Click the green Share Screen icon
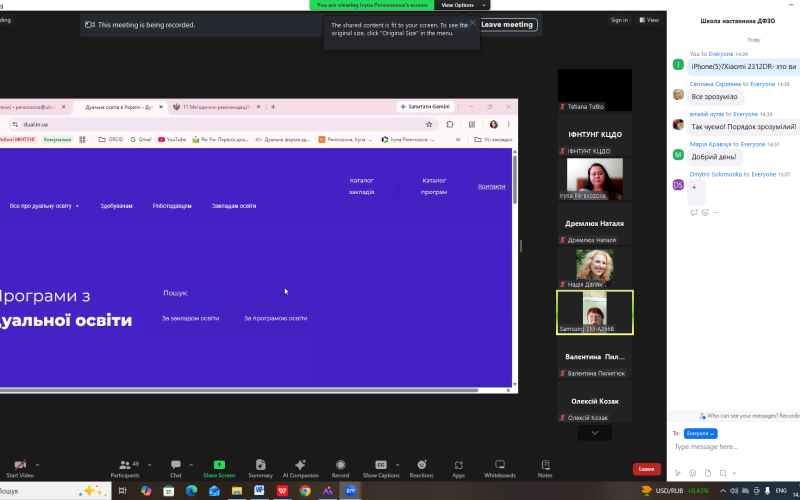800x500 pixels. (x=219, y=464)
